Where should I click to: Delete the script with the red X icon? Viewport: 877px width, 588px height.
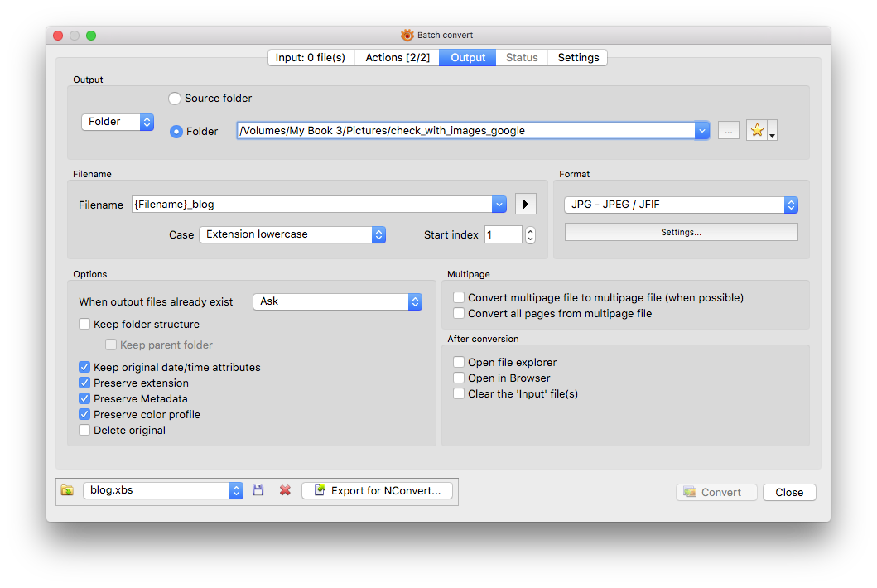[x=285, y=490]
